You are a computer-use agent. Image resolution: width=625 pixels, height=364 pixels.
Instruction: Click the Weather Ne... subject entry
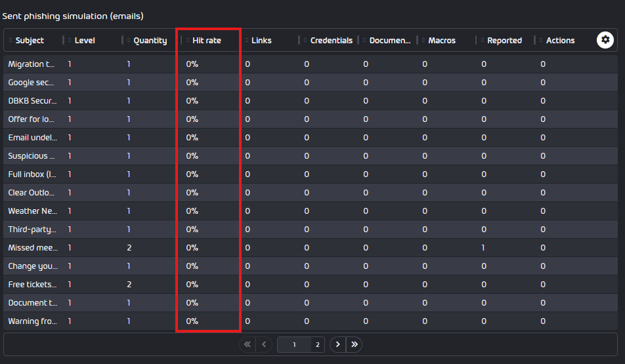pyautogui.click(x=33, y=211)
